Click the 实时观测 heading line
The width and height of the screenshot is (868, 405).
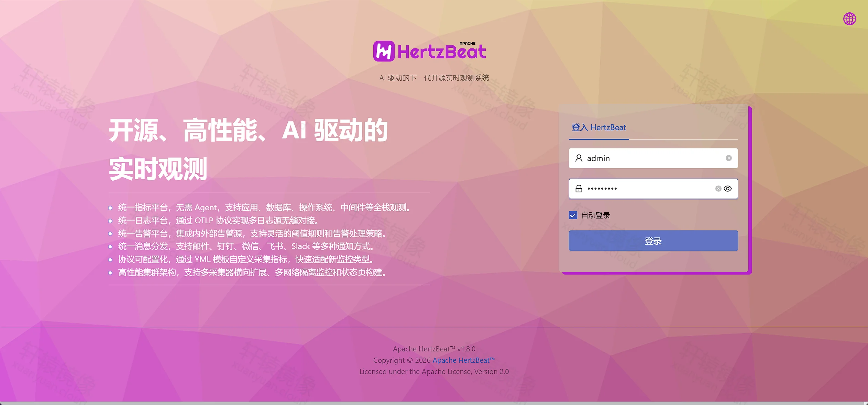click(x=158, y=169)
